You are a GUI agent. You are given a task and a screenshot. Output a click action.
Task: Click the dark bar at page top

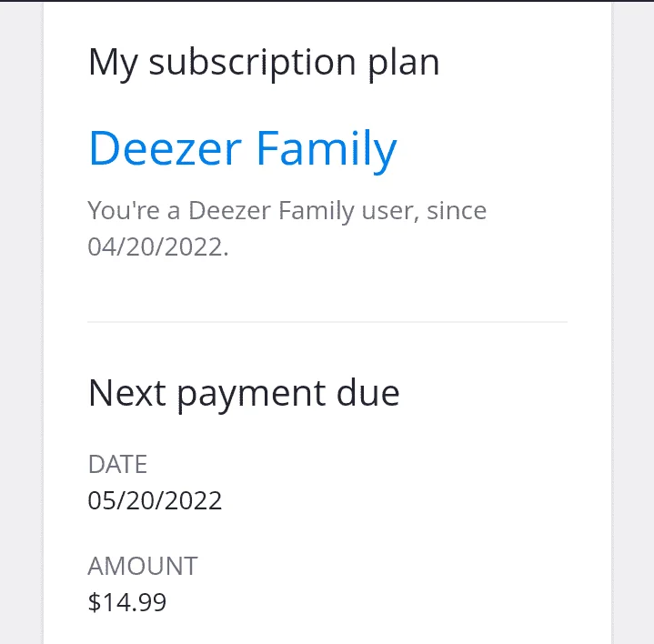[327, 1]
